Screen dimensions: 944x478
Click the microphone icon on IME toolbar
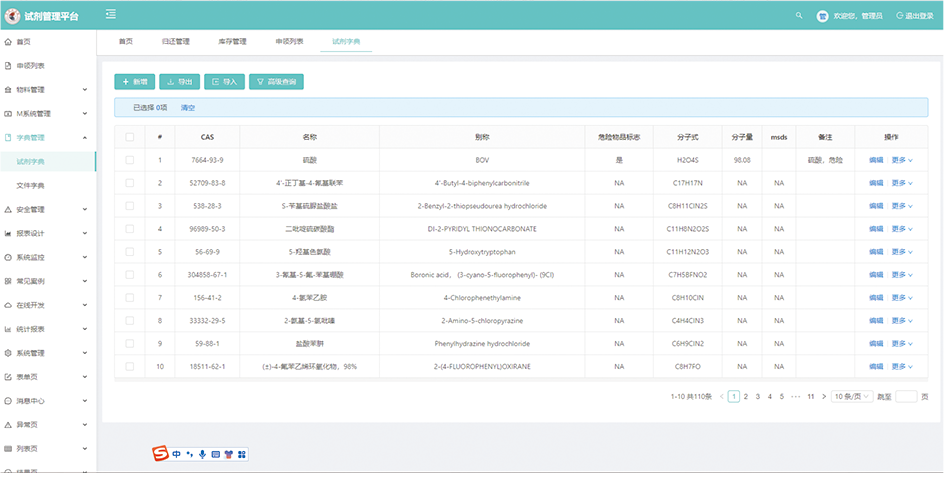click(202, 454)
